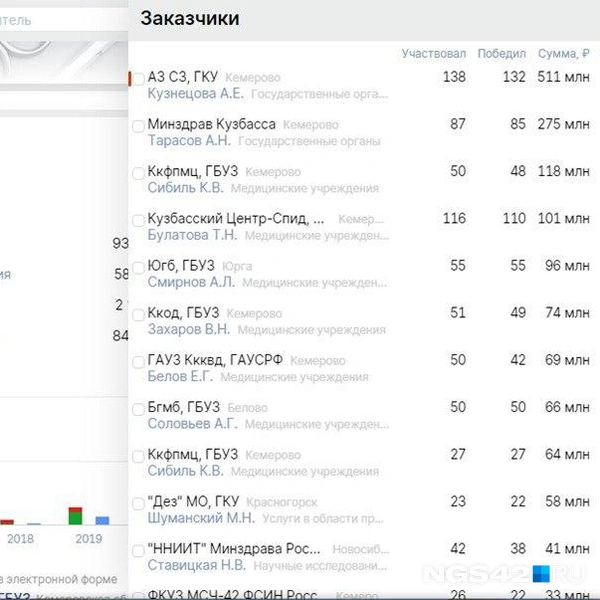The image size is (600, 600).
Task: Select the 74 млн amount
Action: point(567,313)
